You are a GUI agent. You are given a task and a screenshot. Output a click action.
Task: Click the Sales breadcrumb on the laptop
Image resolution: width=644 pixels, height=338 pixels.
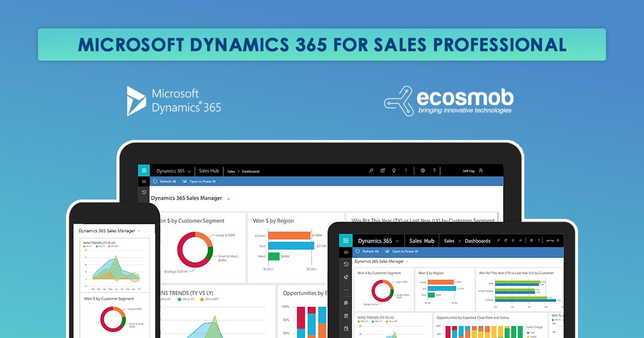point(231,172)
